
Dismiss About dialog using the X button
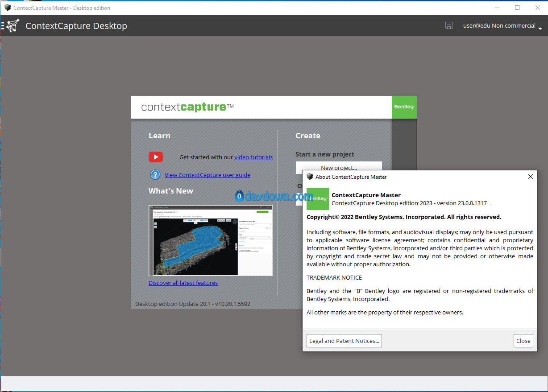(x=530, y=177)
